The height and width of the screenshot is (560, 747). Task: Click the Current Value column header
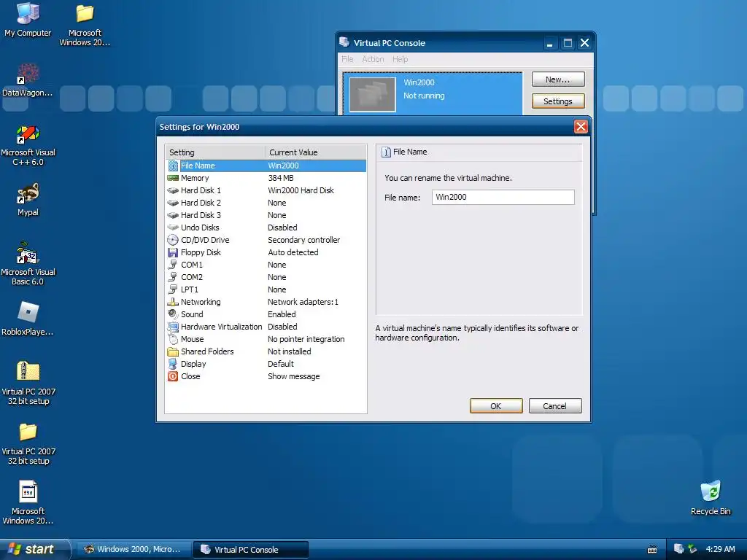315,152
